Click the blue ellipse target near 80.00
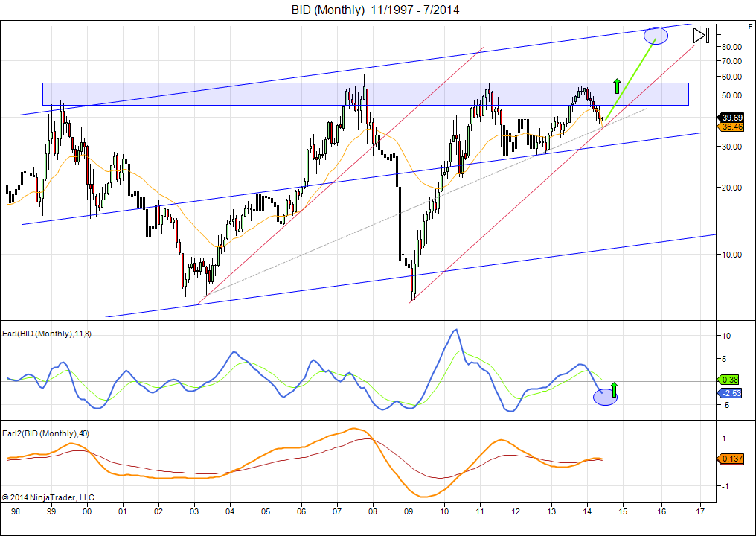This screenshot has height=536, width=756. (656, 34)
